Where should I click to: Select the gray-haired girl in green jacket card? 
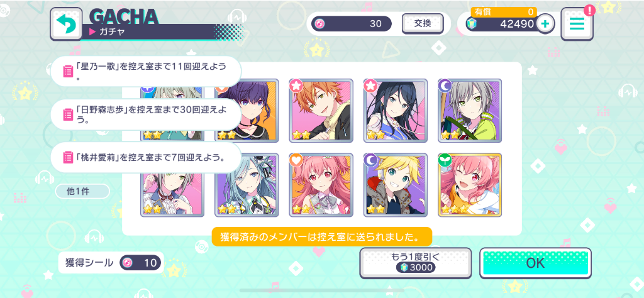pyautogui.click(x=470, y=111)
